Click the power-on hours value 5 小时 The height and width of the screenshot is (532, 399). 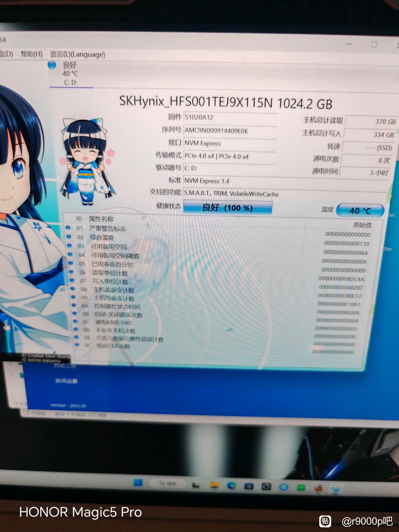point(365,173)
